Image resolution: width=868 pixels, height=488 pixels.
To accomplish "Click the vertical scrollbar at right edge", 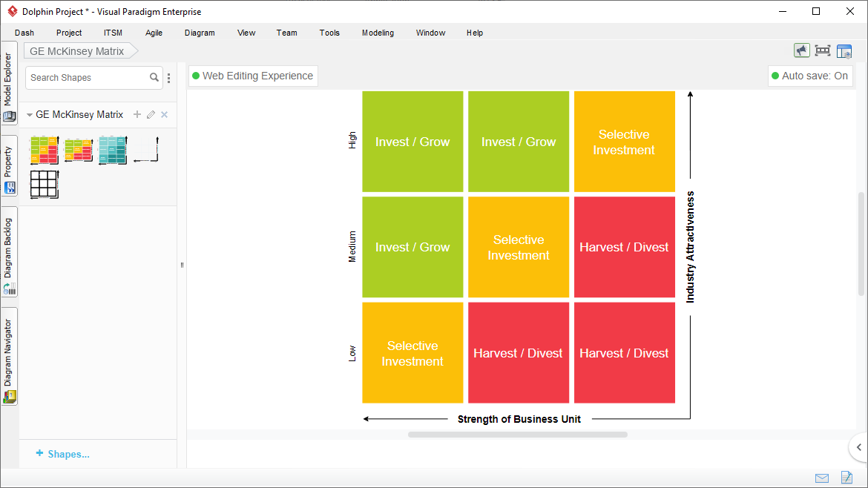I will [861, 244].
